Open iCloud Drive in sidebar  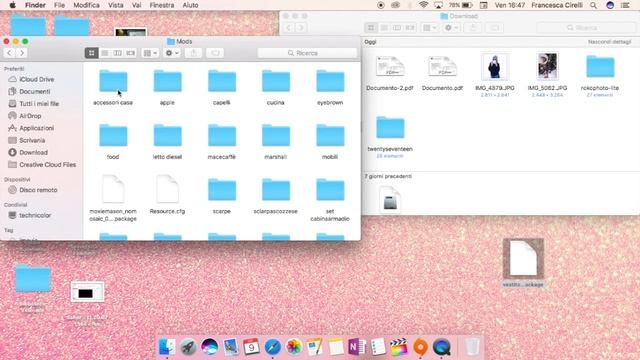tap(37, 79)
